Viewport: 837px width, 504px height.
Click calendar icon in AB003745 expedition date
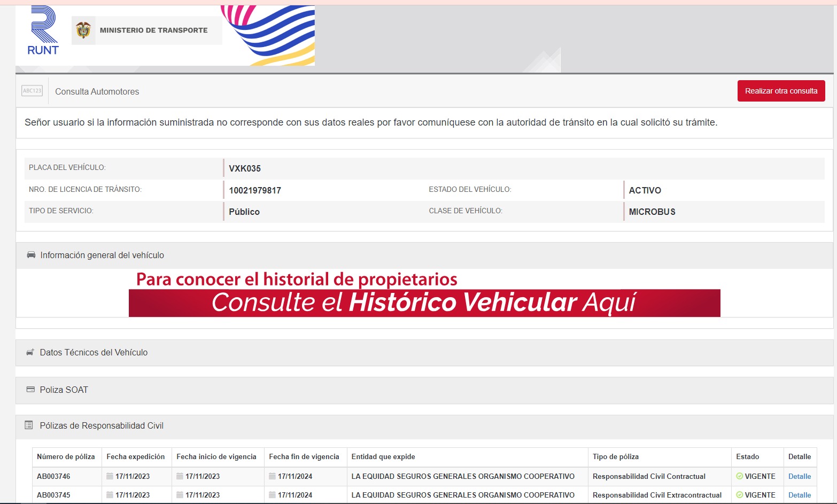pyautogui.click(x=110, y=495)
